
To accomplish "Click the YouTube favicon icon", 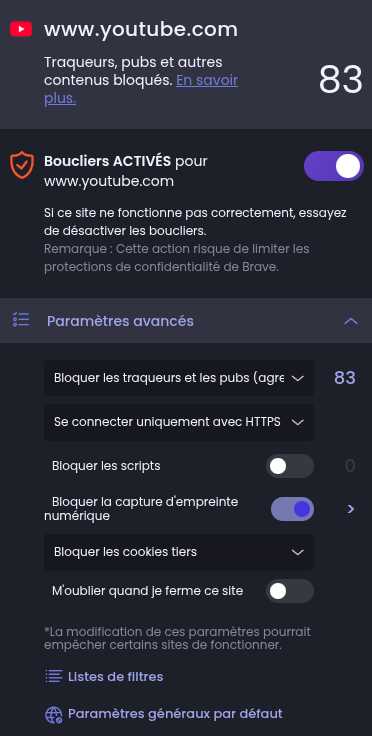I will click(x=21, y=29).
